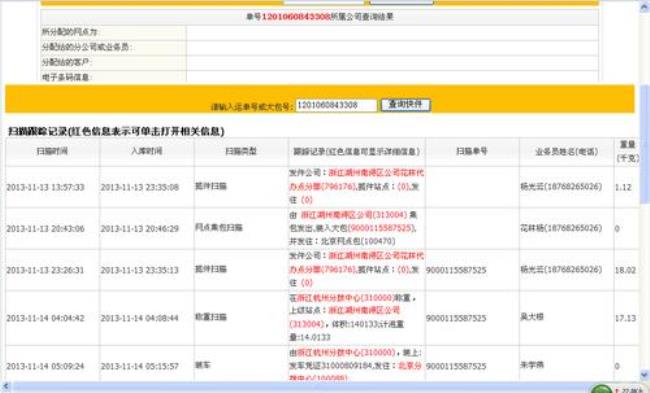The height and width of the screenshot is (393, 650).
Task: Open the red tracking number link in header
Action: [x=296, y=17]
